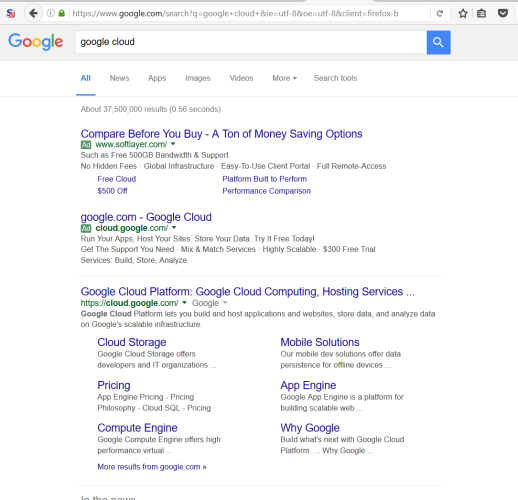Switch to the Videos tab
Screen dimensions: 518x500
pyautogui.click(x=241, y=78)
